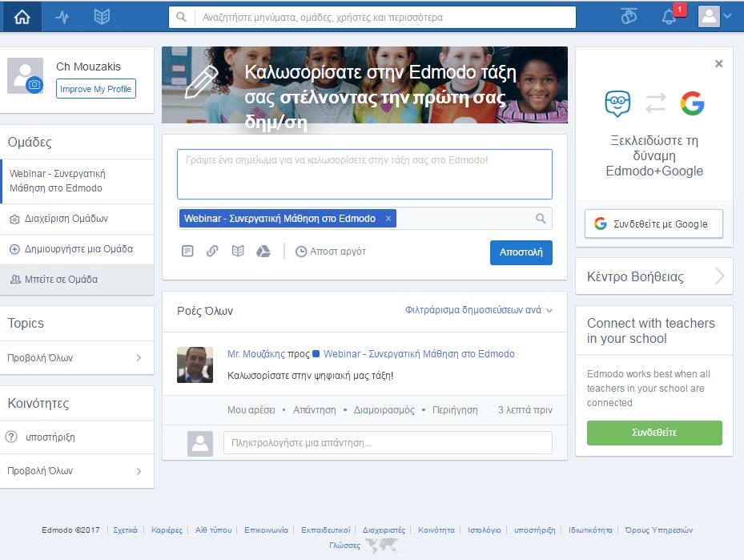The height and width of the screenshot is (560, 744).
Task: Open Κοινότητα footer link
Action: (x=436, y=530)
